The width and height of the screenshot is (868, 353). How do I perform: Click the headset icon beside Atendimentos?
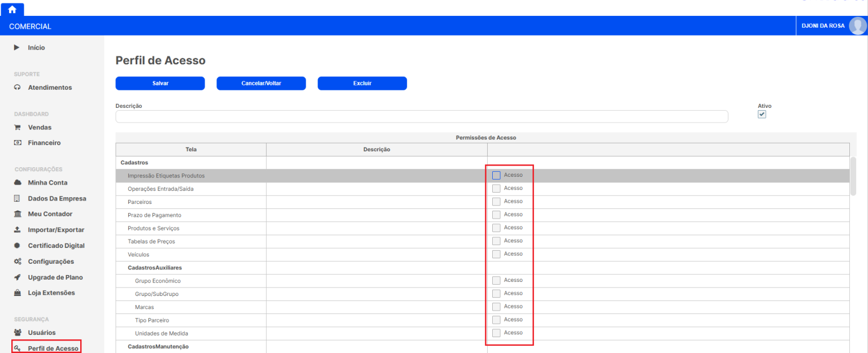tap(18, 88)
